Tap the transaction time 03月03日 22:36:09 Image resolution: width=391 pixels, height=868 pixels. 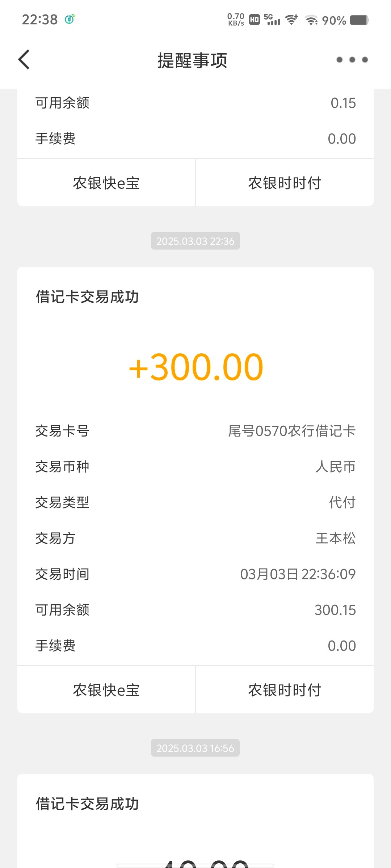pyautogui.click(x=298, y=574)
